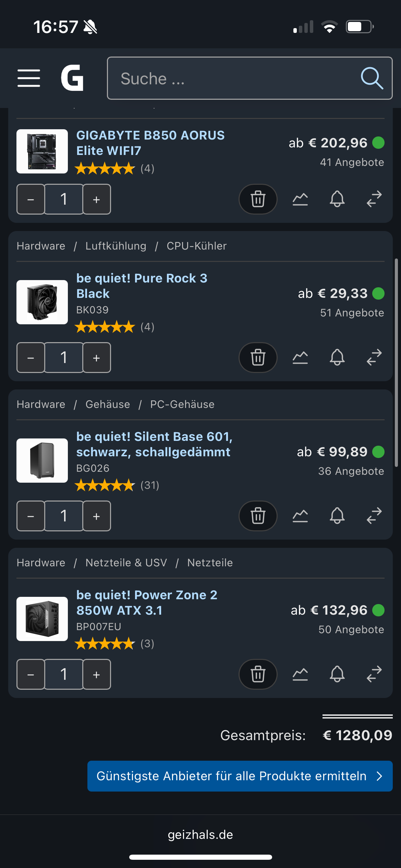Go to Netzteile & USV breadcrumb
The height and width of the screenshot is (868, 401).
tap(126, 563)
